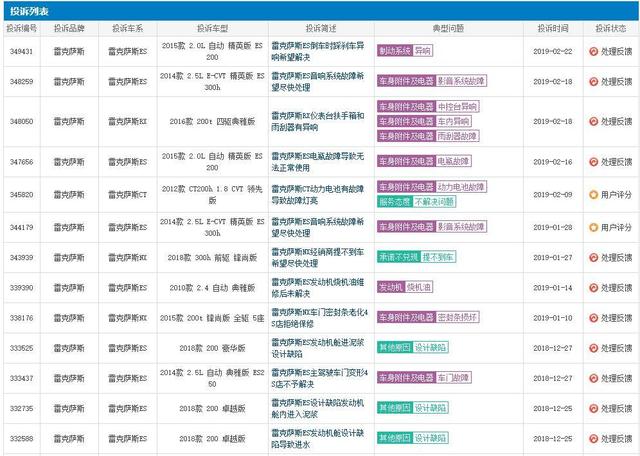Image resolution: width=640 pixels, height=456 pixels.
Task: Click the 投诉状态 column header
Action: point(611,28)
